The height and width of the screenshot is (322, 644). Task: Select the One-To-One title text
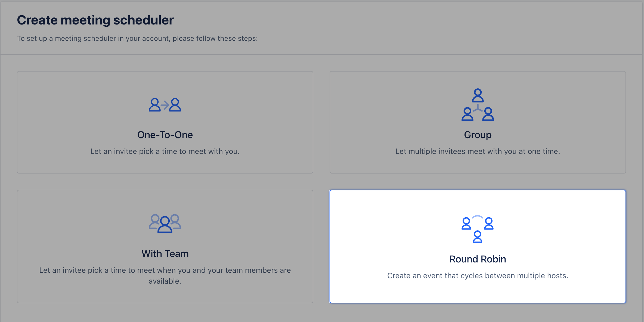(165, 135)
